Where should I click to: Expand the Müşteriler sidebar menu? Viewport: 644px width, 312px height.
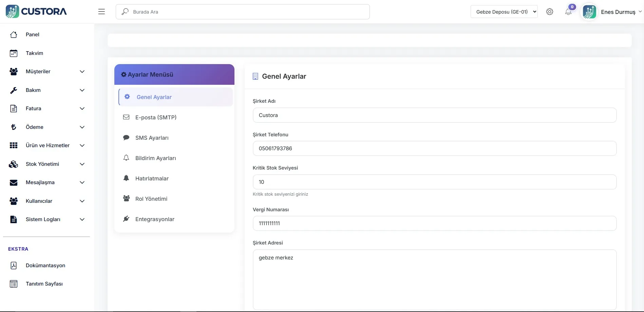82,72
